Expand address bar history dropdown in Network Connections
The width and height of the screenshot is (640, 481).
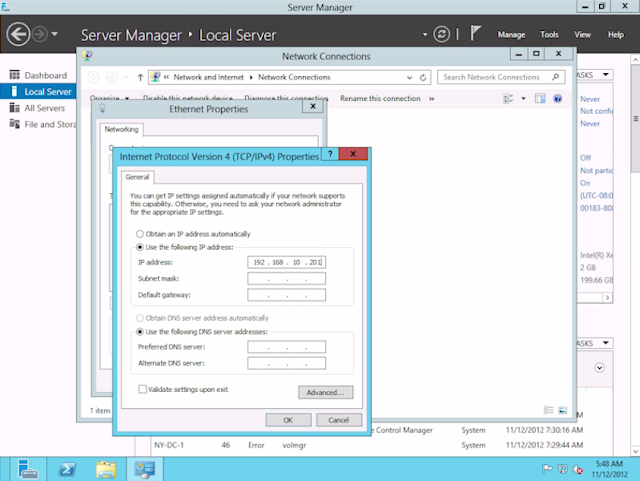[x=409, y=77]
